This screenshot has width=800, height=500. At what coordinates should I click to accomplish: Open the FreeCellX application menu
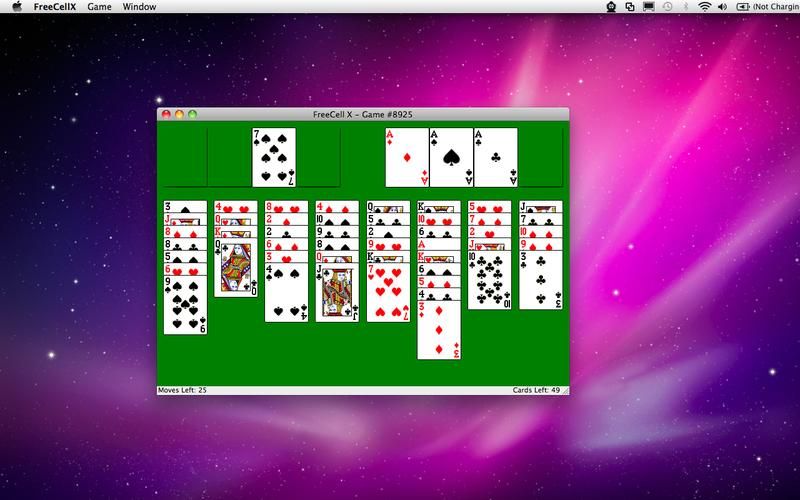click(55, 7)
